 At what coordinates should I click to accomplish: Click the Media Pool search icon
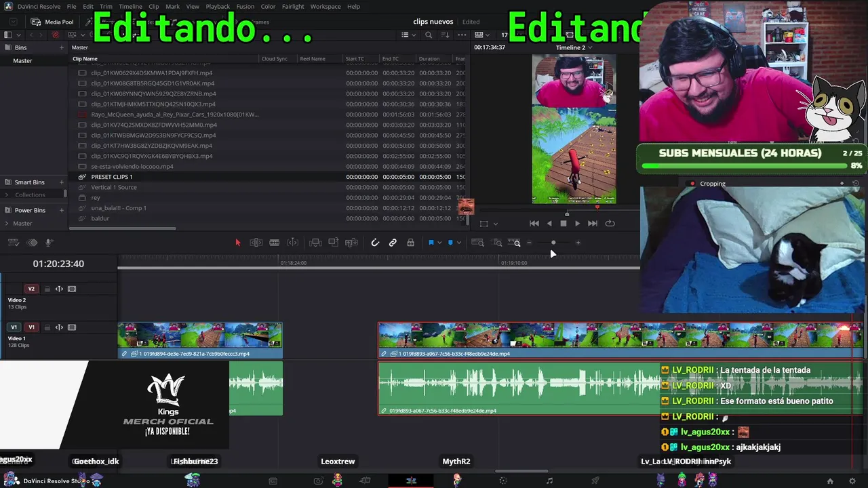[x=429, y=35]
